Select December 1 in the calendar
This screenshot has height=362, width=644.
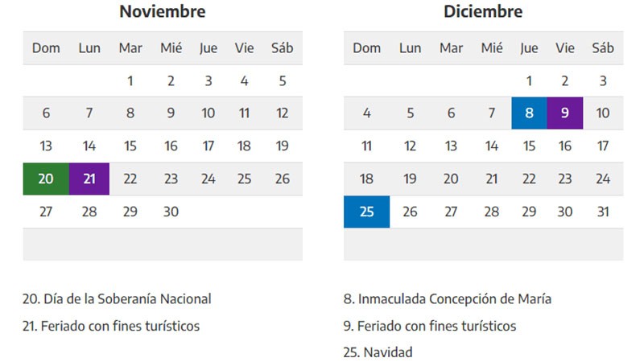click(x=529, y=80)
